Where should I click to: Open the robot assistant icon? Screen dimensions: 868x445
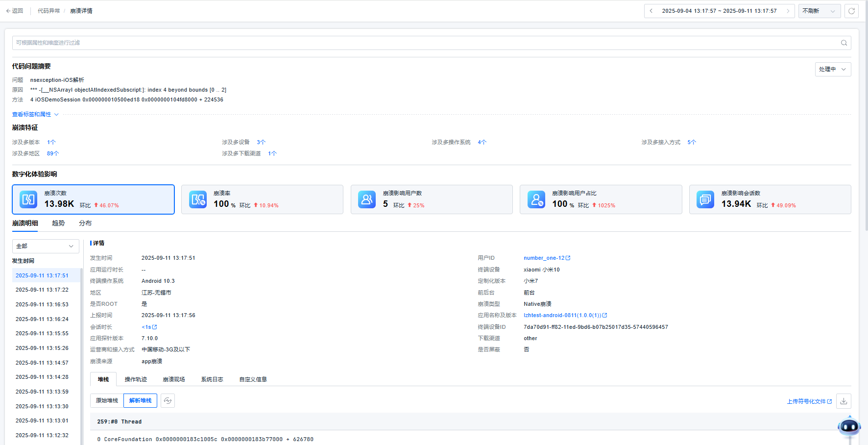pos(849,426)
